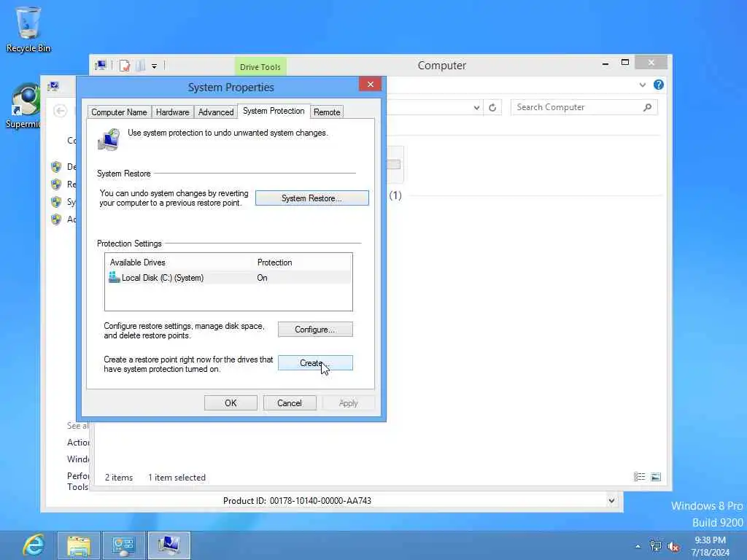
Task: Select Local Disk (C:) (System) drive row
Action: tap(228, 278)
